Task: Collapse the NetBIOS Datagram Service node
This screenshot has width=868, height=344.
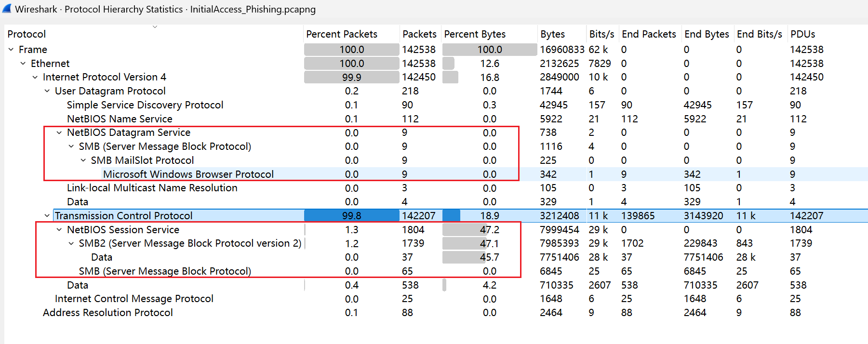Action: (x=59, y=132)
